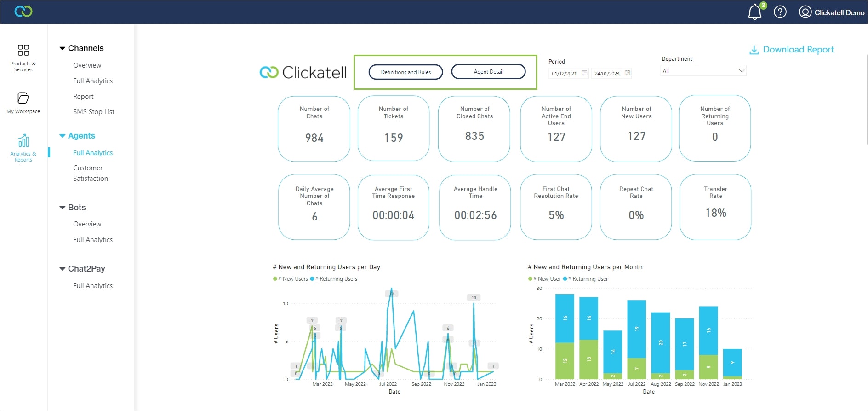Click the Aug 2022 bar in monthly chart
Image resolution: width=868 pixels, height=411 pixels.
(661, 346)
